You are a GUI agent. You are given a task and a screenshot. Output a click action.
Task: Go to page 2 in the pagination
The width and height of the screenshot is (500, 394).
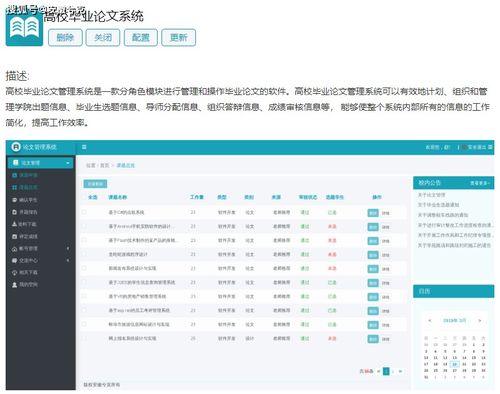[393, 371]
